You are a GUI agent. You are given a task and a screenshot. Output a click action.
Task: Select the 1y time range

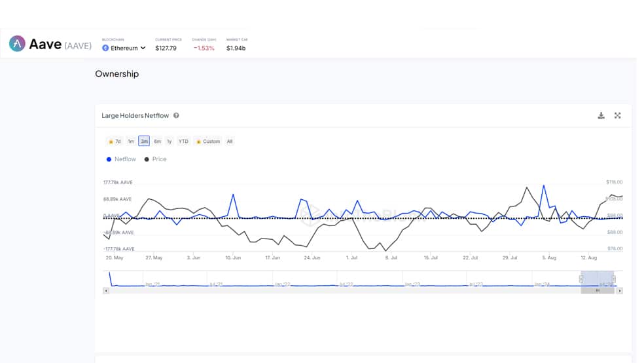click(x=170, y=142)
